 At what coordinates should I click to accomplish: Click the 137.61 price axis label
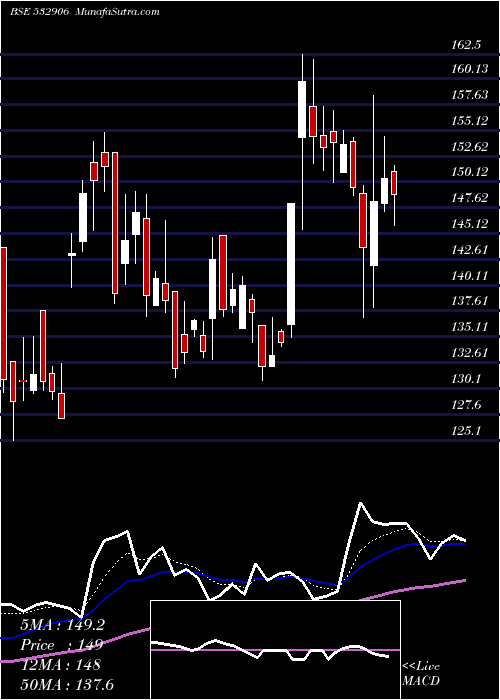click(x=470, y=301)
